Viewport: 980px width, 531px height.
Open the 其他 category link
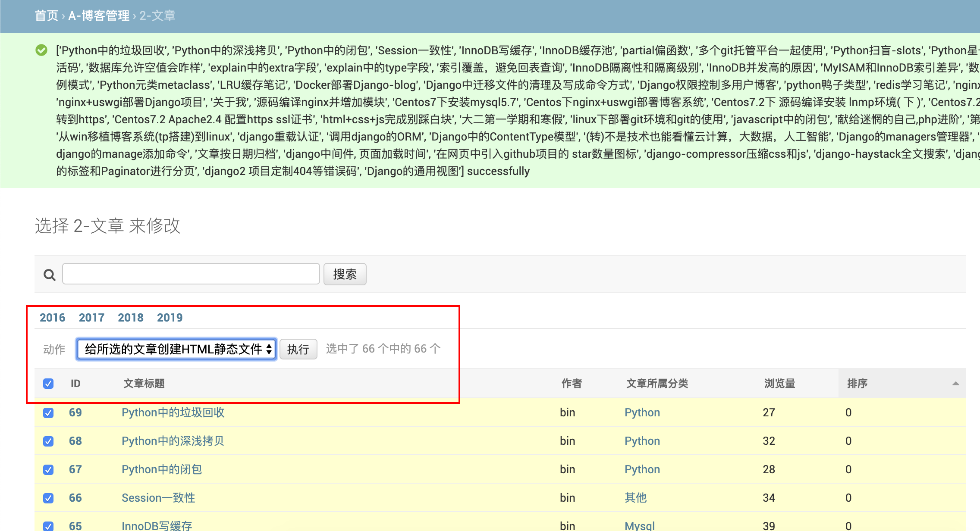click(635, 498)
